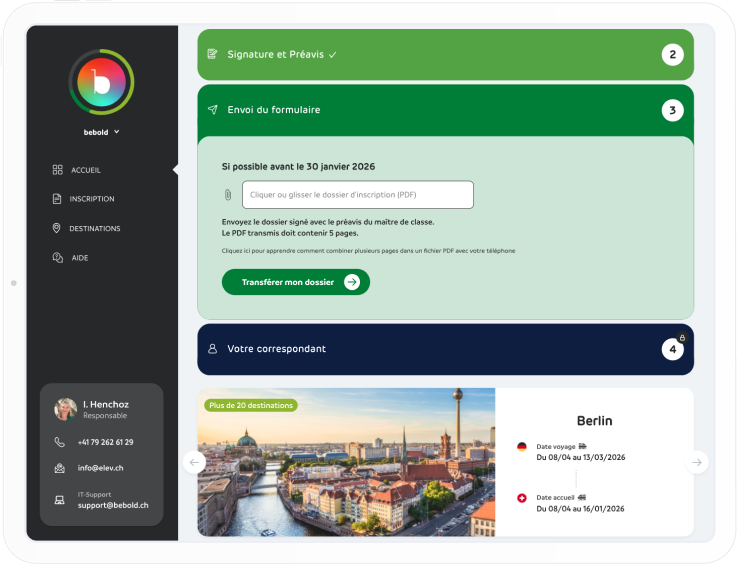This screenshot has height=565, width=737.
Task: Open the support@bebold.ch email link
Action: [x=113, y=505]
